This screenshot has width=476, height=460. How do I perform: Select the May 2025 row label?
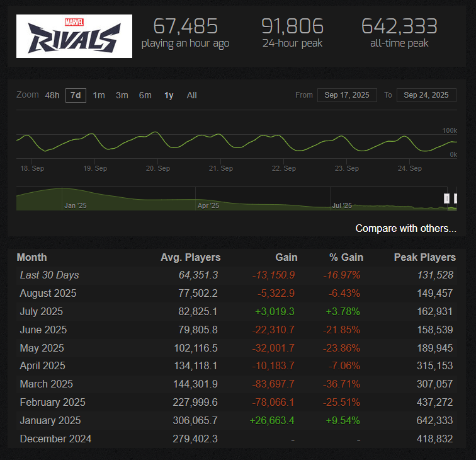coord(42,348)
